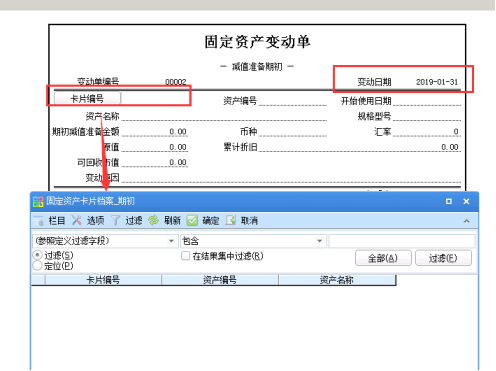Click the 累计折旧 value field
The width and height of the screenshot is (496, 371).
[x=360, y=147]
